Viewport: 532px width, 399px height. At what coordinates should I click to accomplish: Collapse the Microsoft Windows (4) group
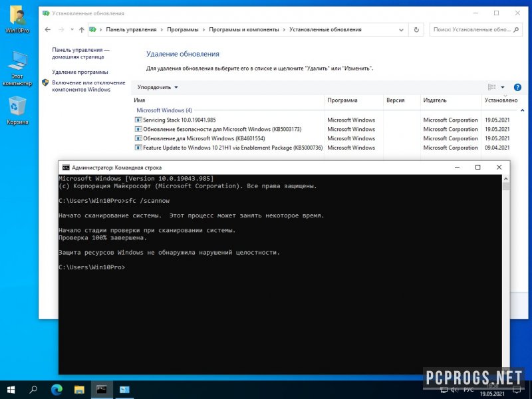pos(522,110)
